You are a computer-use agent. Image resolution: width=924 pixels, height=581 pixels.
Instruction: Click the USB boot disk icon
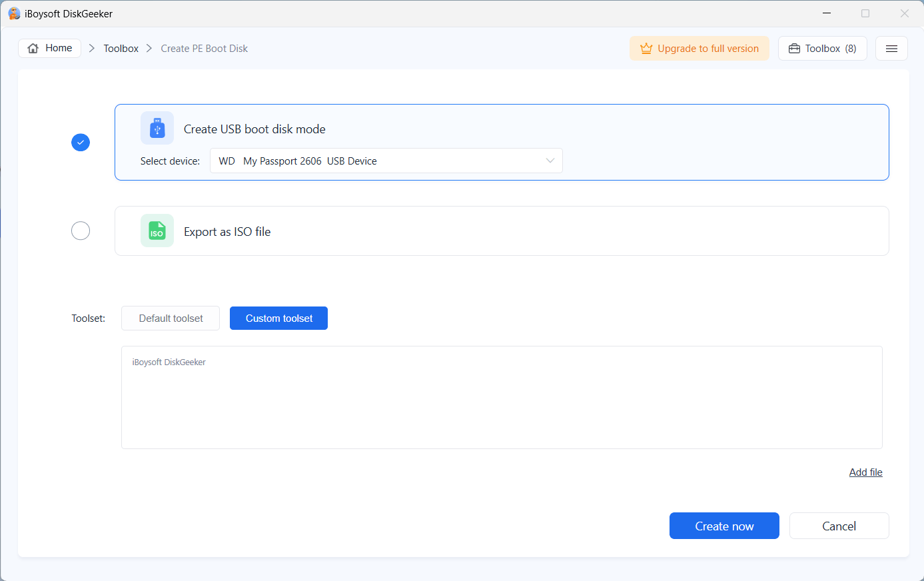click(x=157, y=128)
